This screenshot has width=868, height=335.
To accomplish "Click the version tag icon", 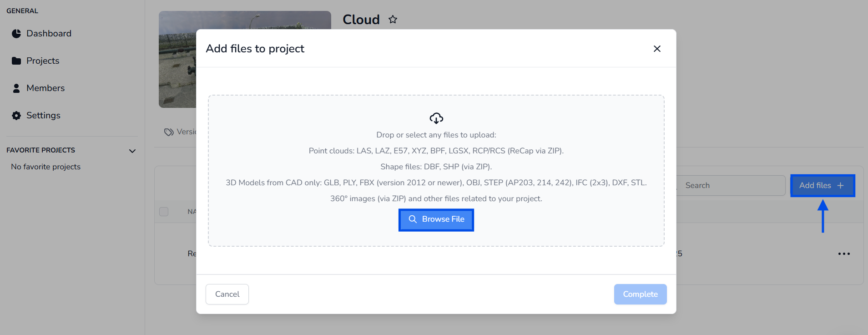I will pos(169,132).
